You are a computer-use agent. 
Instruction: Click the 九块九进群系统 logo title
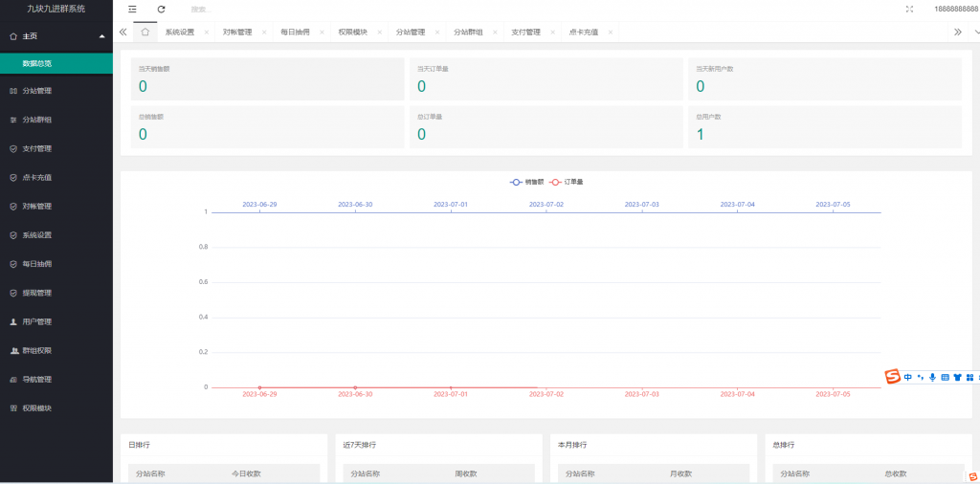coord(56,9)
